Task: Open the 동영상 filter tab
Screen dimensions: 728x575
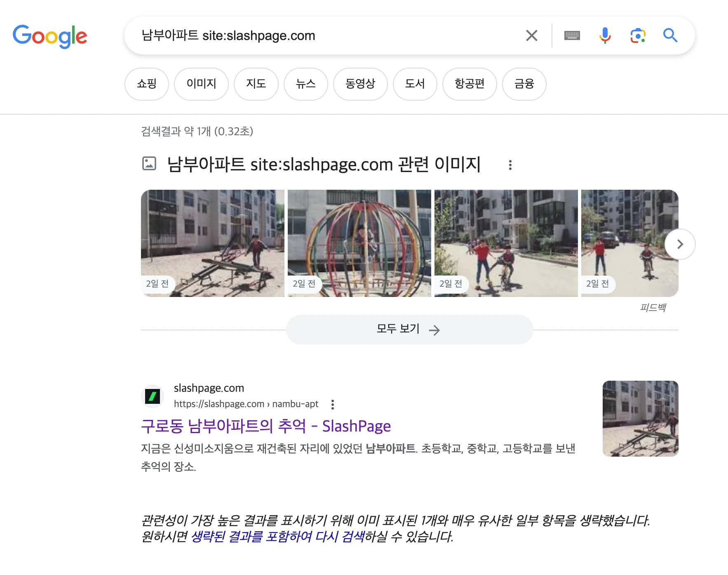Action: point(360,84)
